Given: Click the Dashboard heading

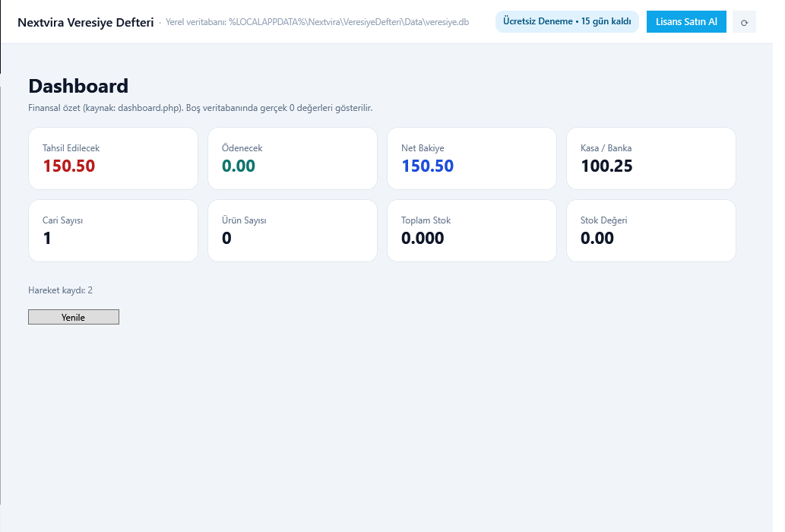Looking at the screenshot, I should (78, 86).
